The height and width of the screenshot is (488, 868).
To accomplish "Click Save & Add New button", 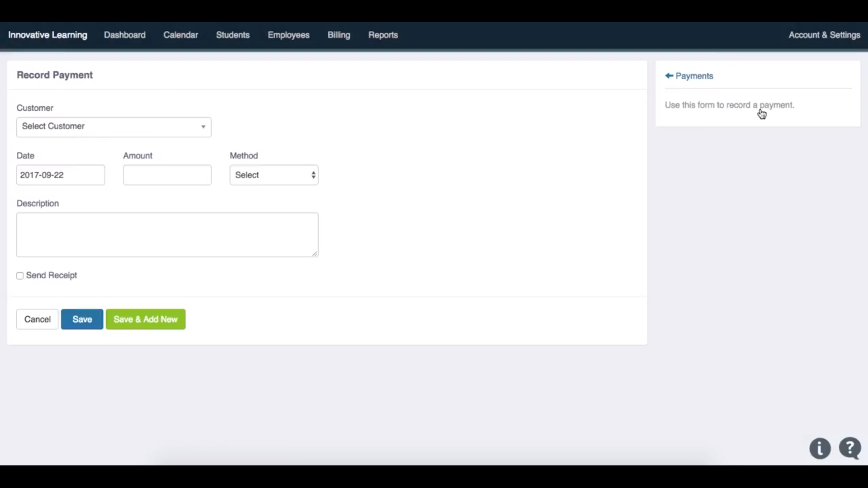I will click(146, 319).
